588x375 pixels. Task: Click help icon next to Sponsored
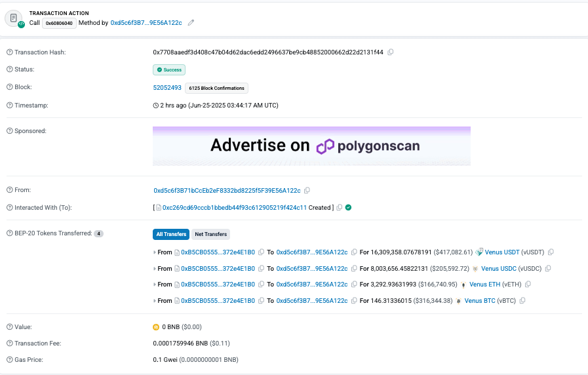click(10, 131)
